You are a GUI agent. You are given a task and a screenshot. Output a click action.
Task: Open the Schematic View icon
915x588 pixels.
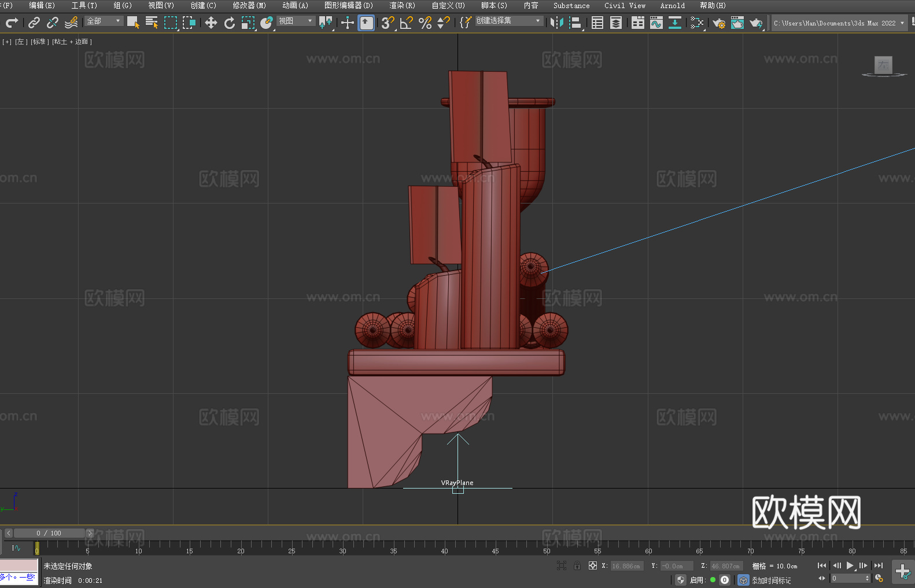point(675,23)
